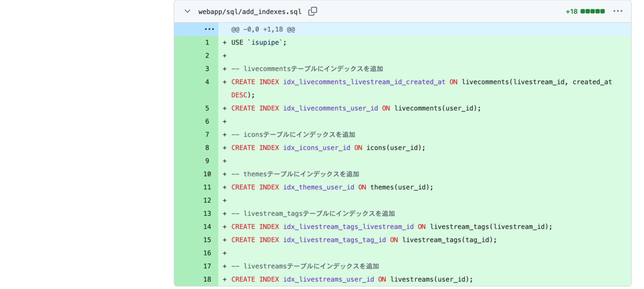
Task: Click livestream_tags(tag_id); on line 15
Action: pyautogui.click(x=449, y=240)
